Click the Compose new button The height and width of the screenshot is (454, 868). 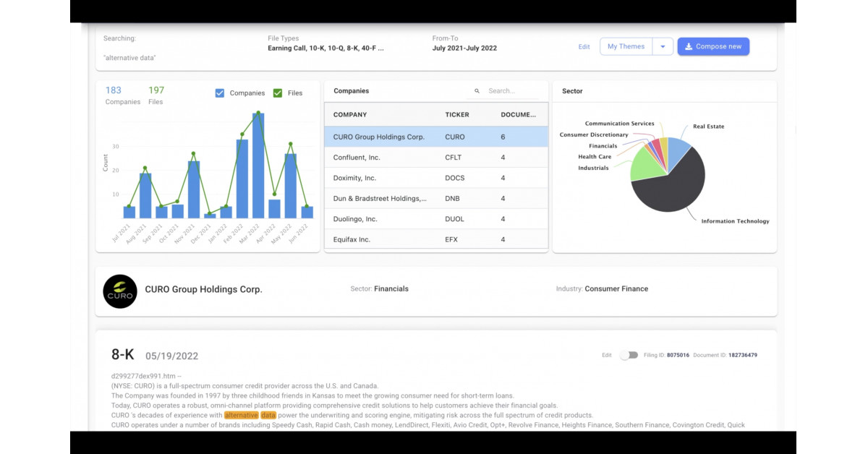coord(713,46)
